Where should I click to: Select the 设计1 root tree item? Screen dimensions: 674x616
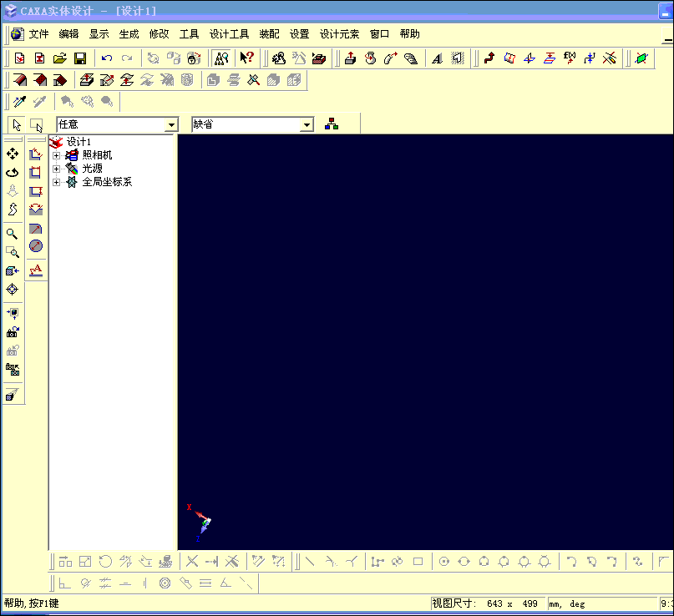[x=79, y=142]
